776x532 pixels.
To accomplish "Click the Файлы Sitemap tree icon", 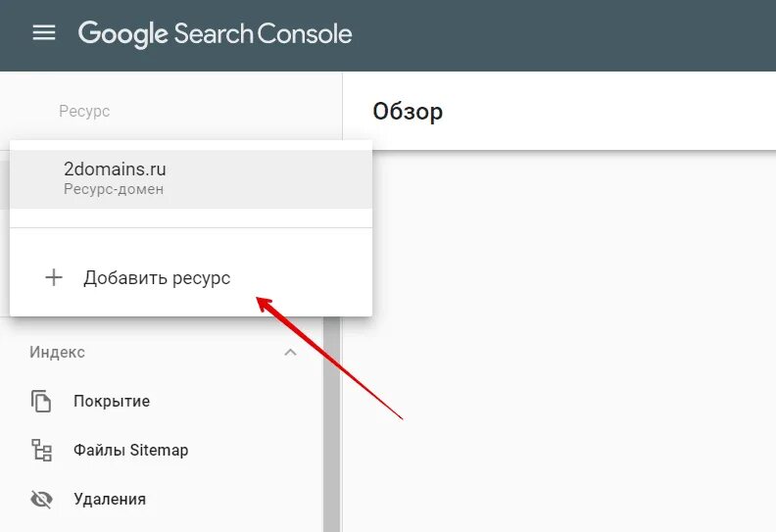I will click(41, 450).
